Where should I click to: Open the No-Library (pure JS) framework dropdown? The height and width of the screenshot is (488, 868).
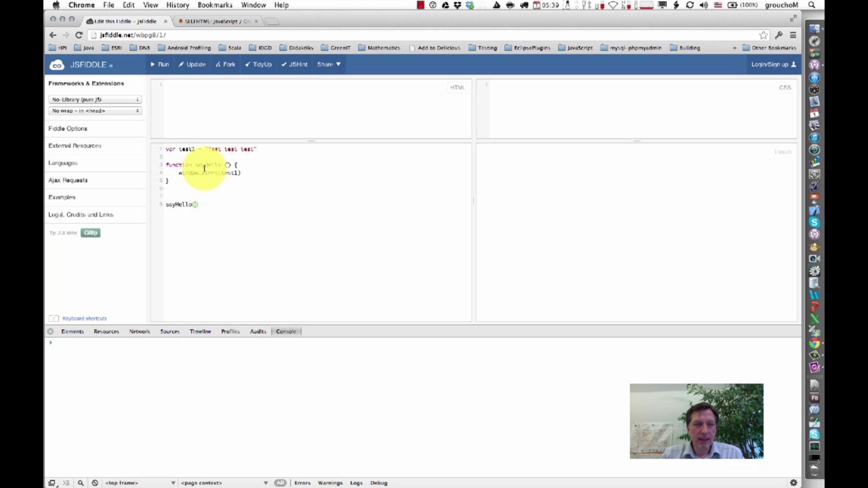[x=95, y=99]
